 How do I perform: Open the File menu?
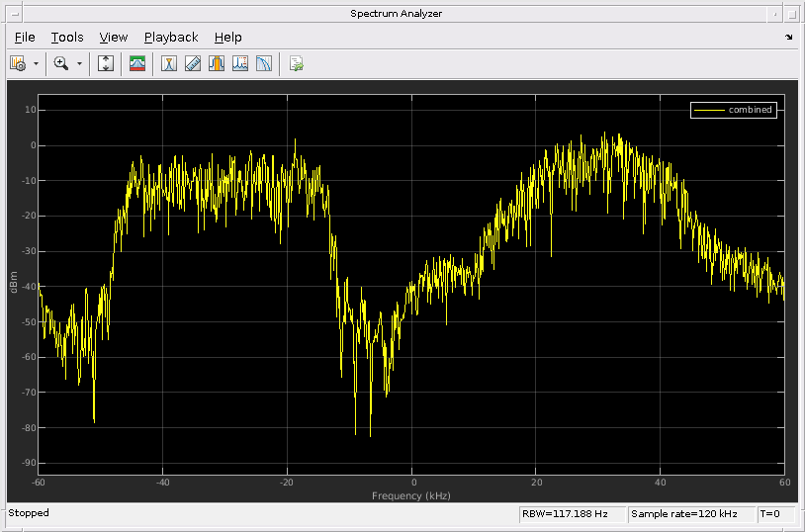coord(25,37)
